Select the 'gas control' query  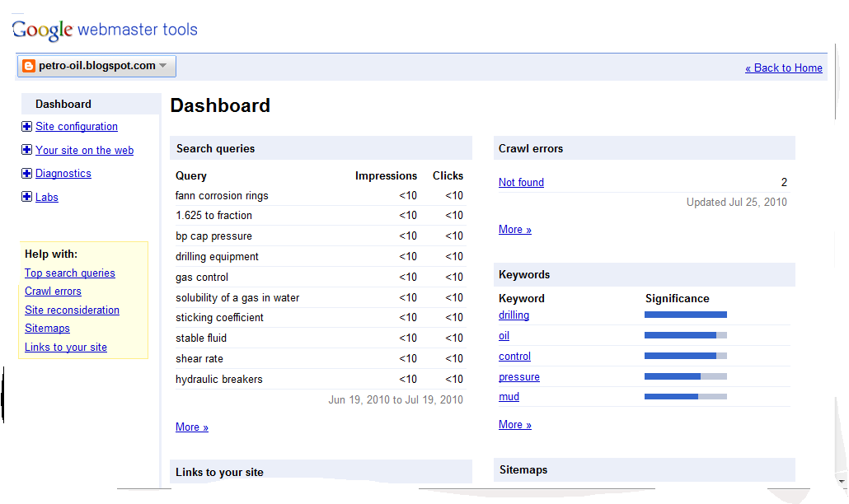coord(202,277)
